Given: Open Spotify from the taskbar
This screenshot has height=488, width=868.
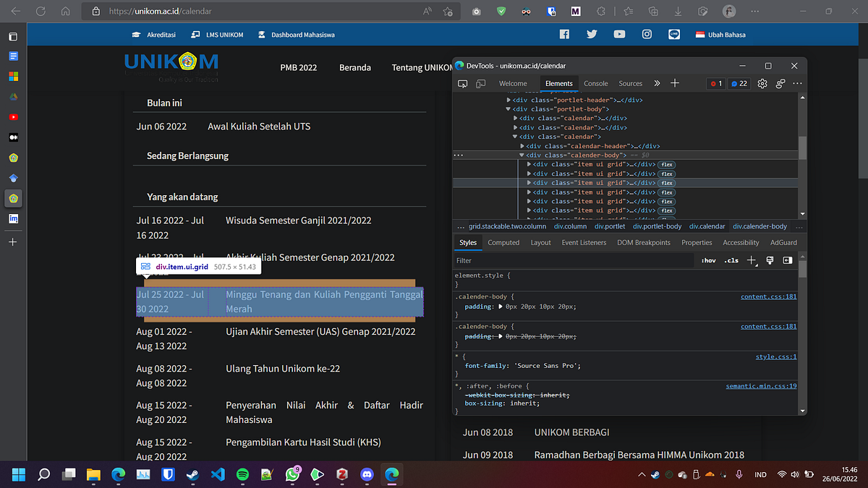Looking at the screenshot, I should tap(242, 475).
